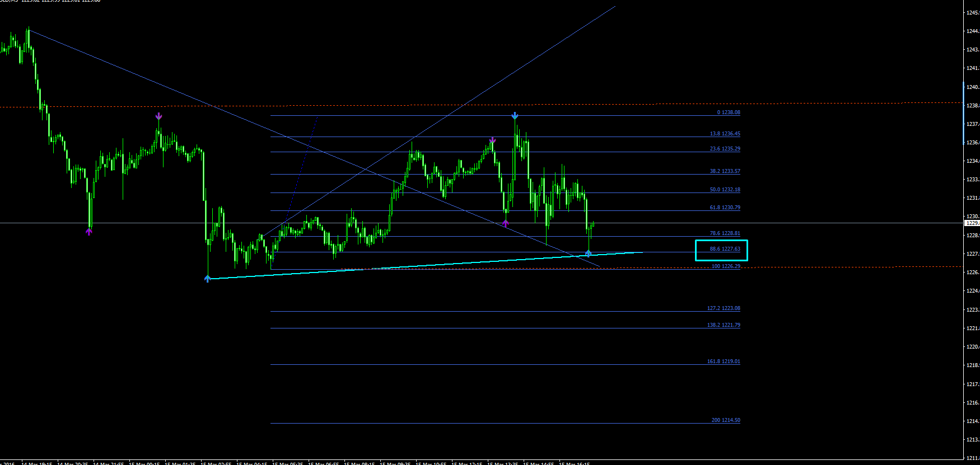
Task: Select the Fibonacci label '88.6 1227.63'
Action: point(725,249)
